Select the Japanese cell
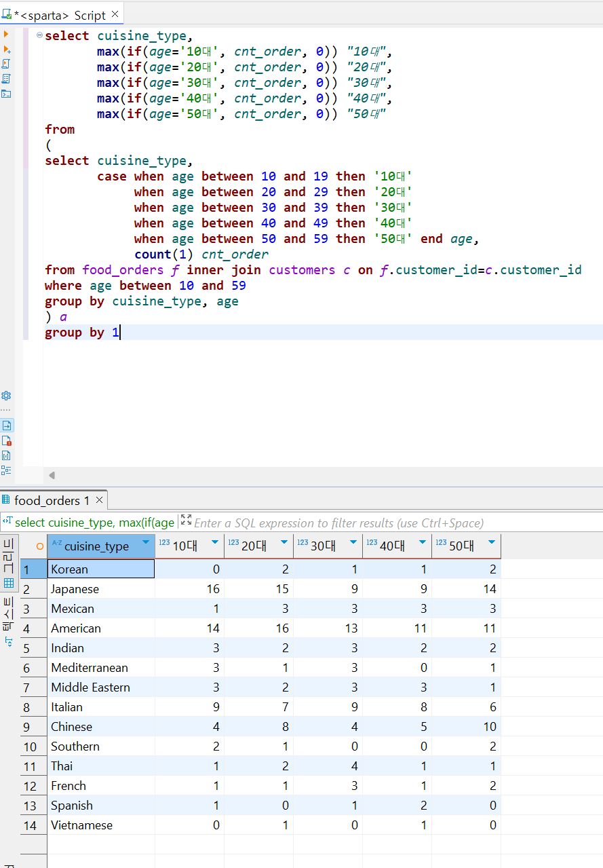 click(101, 589)
